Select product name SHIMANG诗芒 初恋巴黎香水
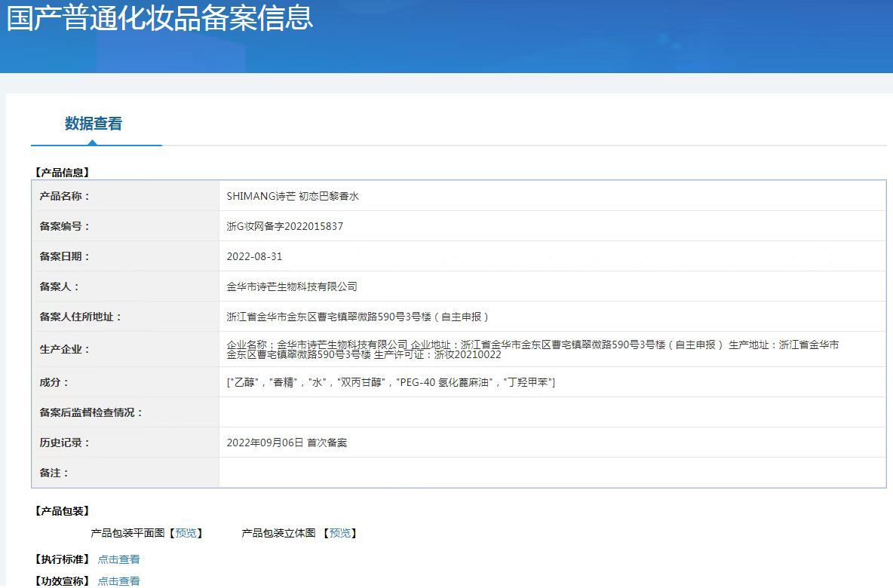This screenshot has width=893, height=588. (x=293, y=196)
